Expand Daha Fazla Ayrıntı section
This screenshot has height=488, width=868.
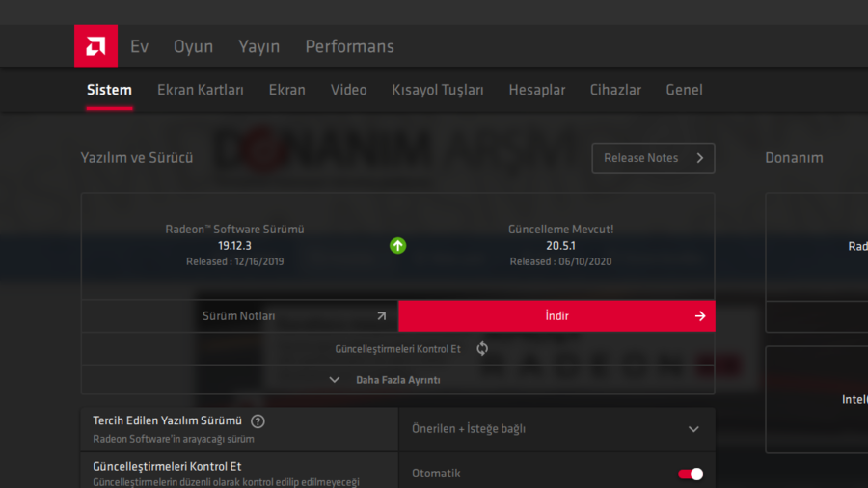click(397, 380)
